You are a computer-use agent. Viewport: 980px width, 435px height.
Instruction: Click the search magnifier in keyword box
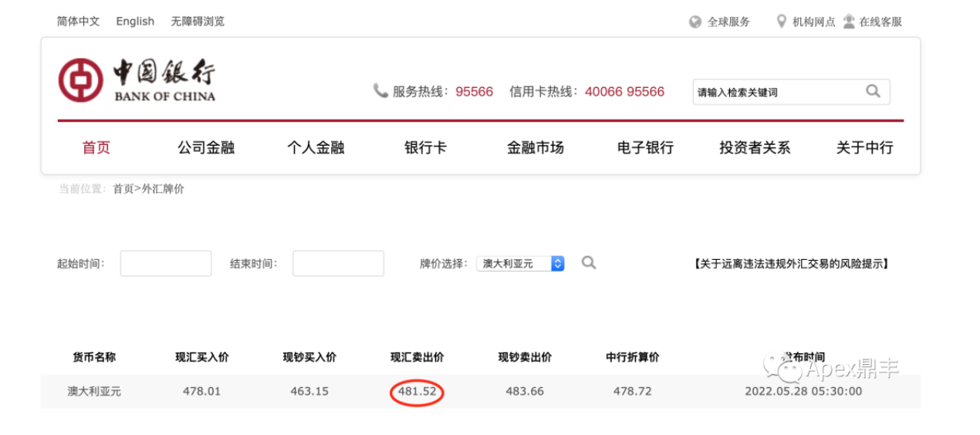[x=873, y=91]
